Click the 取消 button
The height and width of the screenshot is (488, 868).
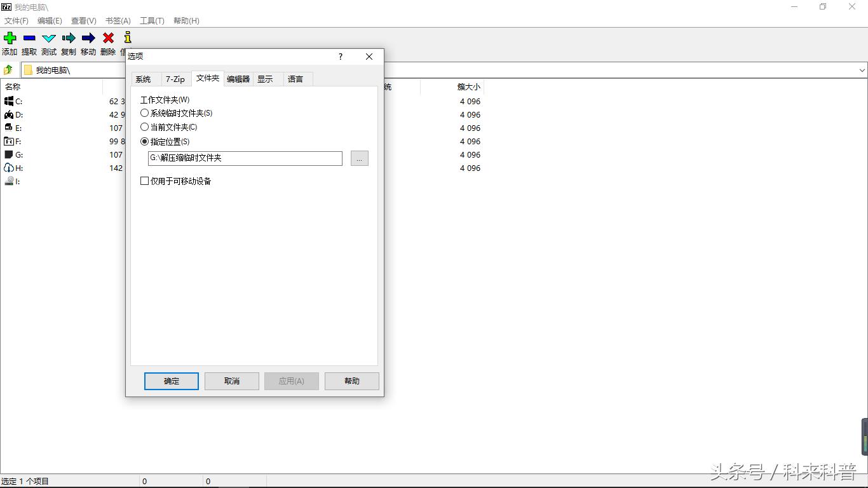(x=232, y=381)
